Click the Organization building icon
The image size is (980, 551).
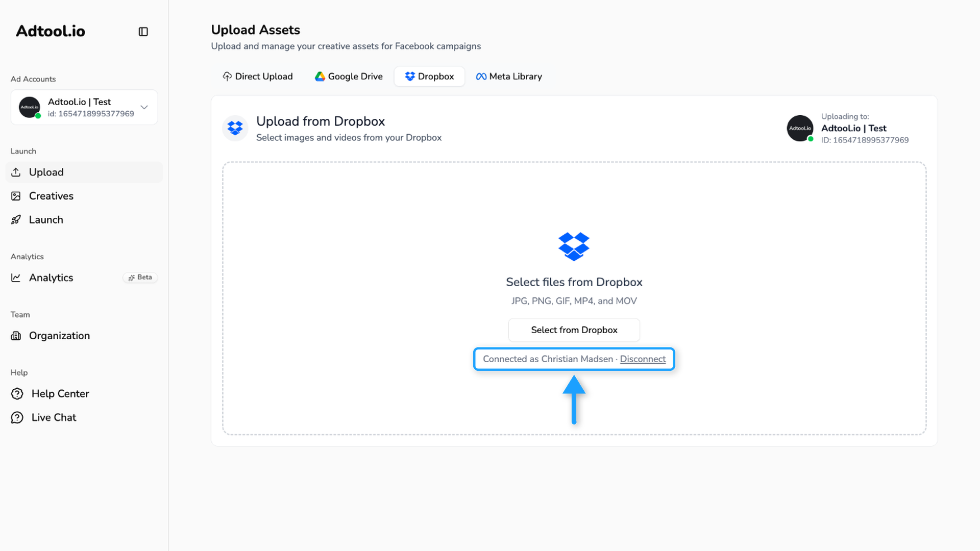click(x=16, y=336)
